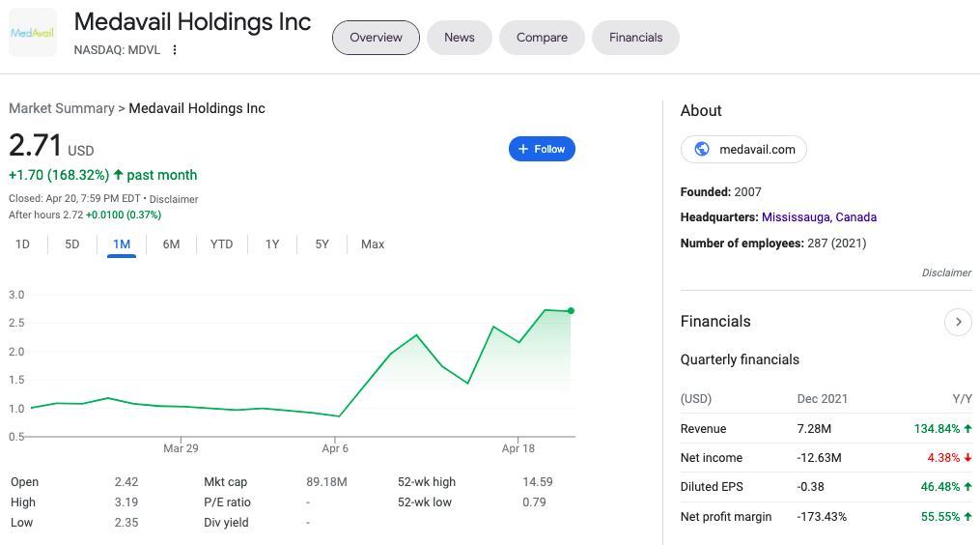
Task: Select the 5Y chart range
Action: (x=322, y=244)
